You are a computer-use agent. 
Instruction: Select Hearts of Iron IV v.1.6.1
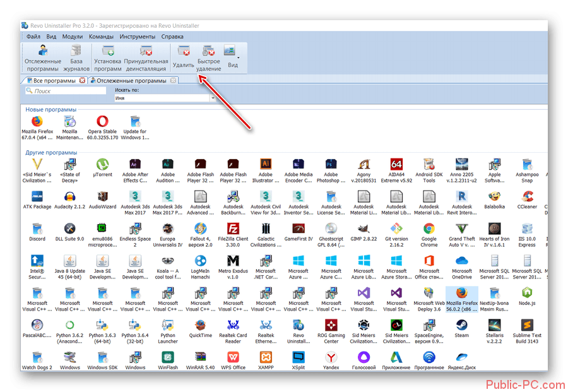coord(494,235)
